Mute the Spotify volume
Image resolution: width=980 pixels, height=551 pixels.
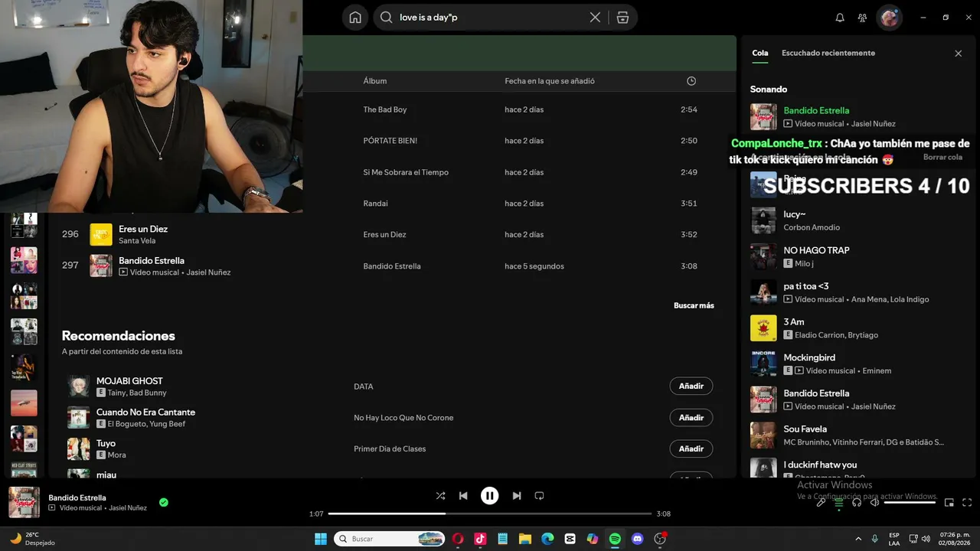(874, 503)
